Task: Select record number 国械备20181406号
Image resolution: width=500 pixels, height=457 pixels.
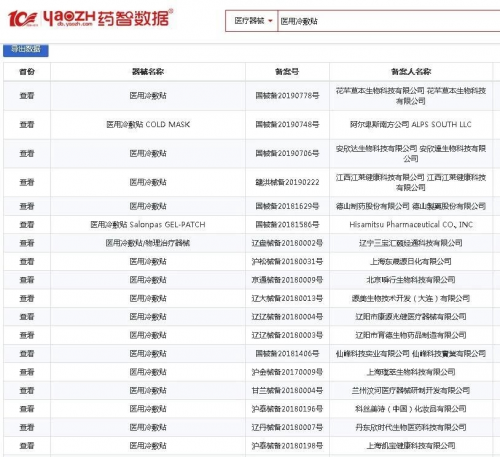Action: coord(287,354)
